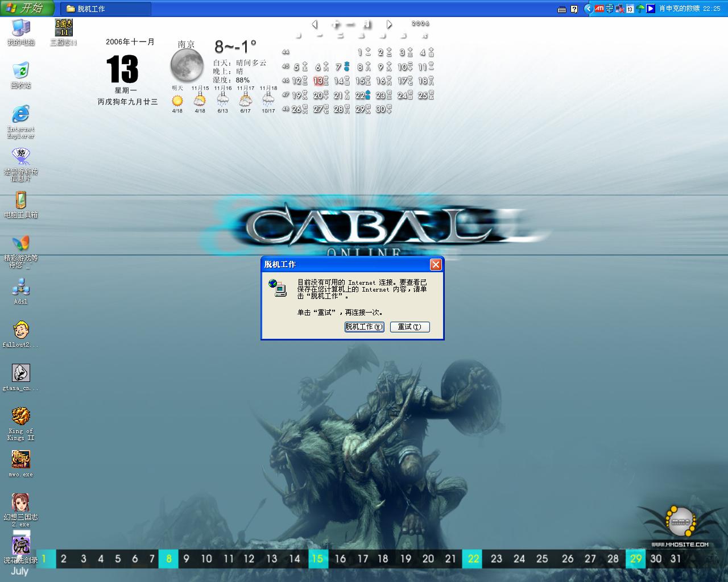The width and height of the screenshot is (728, 582).
Task: Click the 11月16日 forecast icon
Action: coord(222,101)
